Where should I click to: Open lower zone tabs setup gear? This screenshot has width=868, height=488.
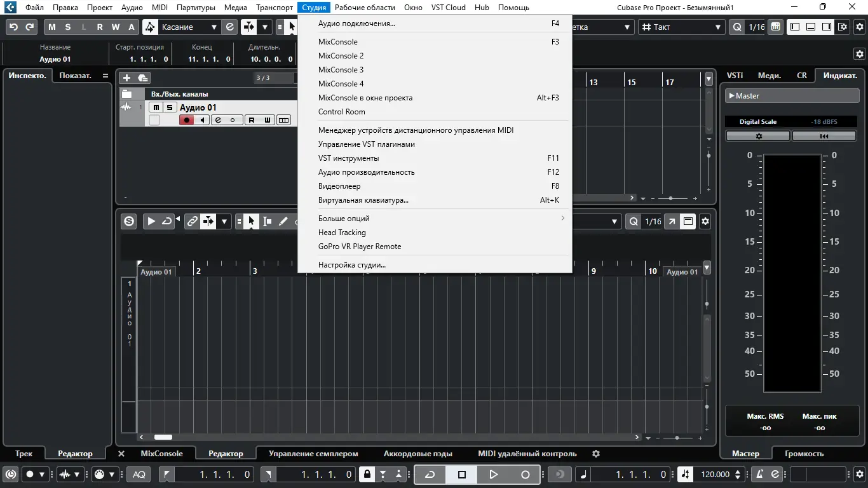[596, 454]
